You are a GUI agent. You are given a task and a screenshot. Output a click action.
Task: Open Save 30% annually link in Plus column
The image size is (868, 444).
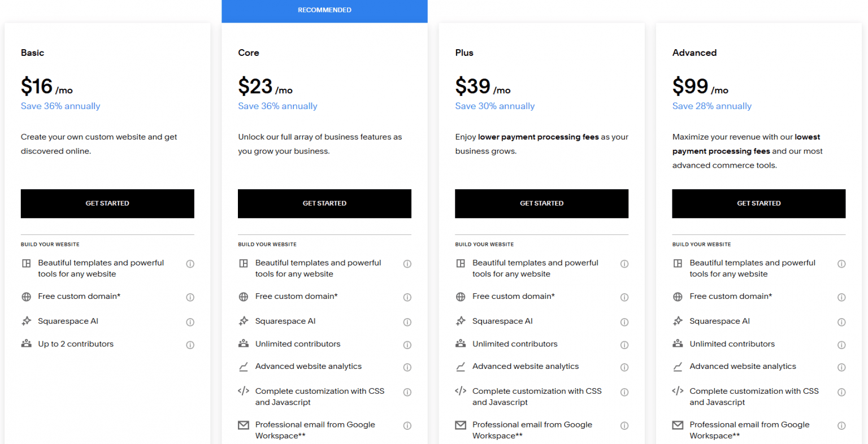494,106
